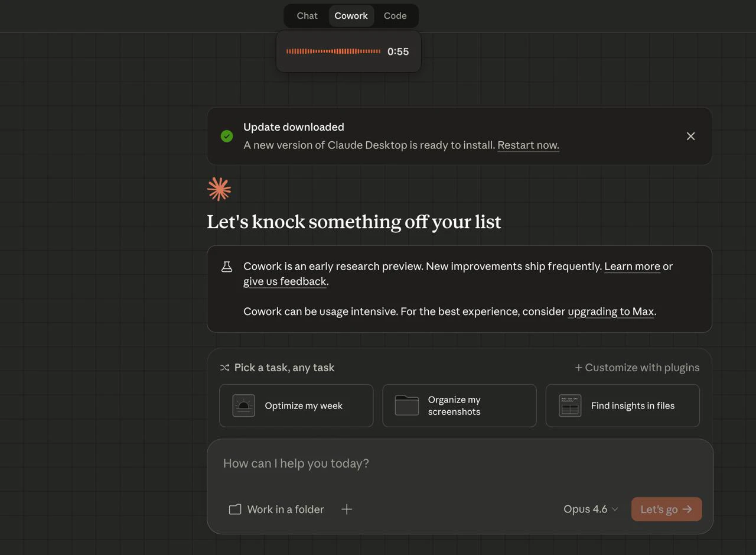Viewport: 756px width, 555px height.
Task: Dismiss the Update downloaded notification
Action: pos(690,136)
